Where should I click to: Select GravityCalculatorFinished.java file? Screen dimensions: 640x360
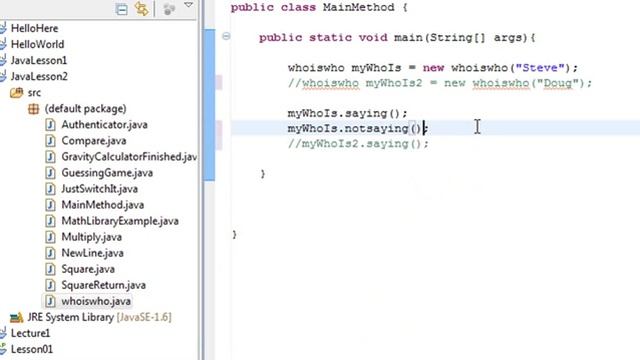click(x=129, y=157)
